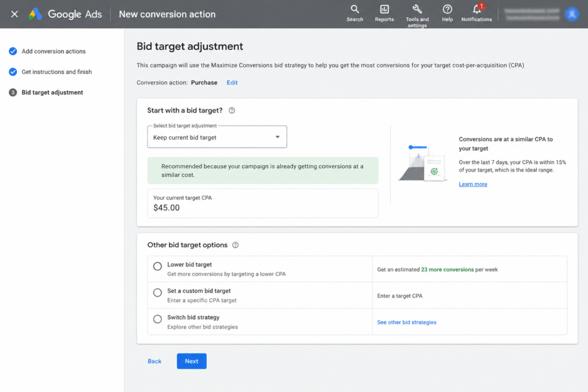Click the green Recommended message banner
The width and height of the screenshot is (588, 392).
[262, 170]
